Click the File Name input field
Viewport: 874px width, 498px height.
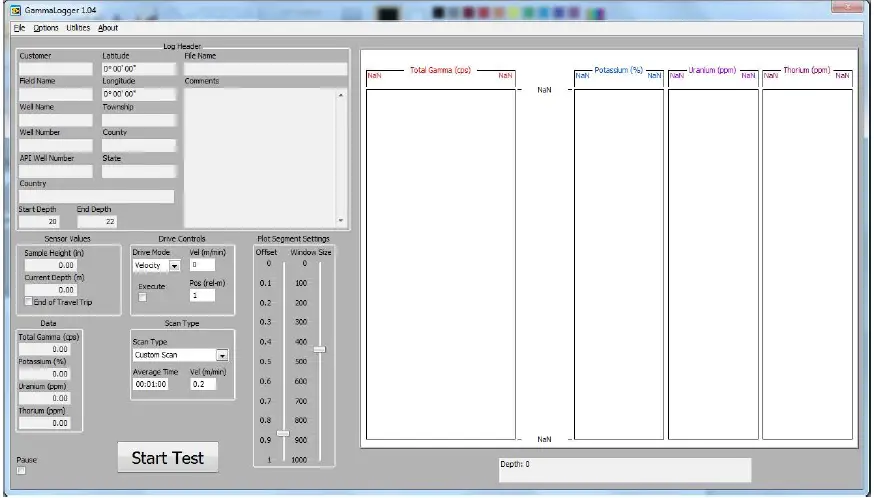point(266,69)
